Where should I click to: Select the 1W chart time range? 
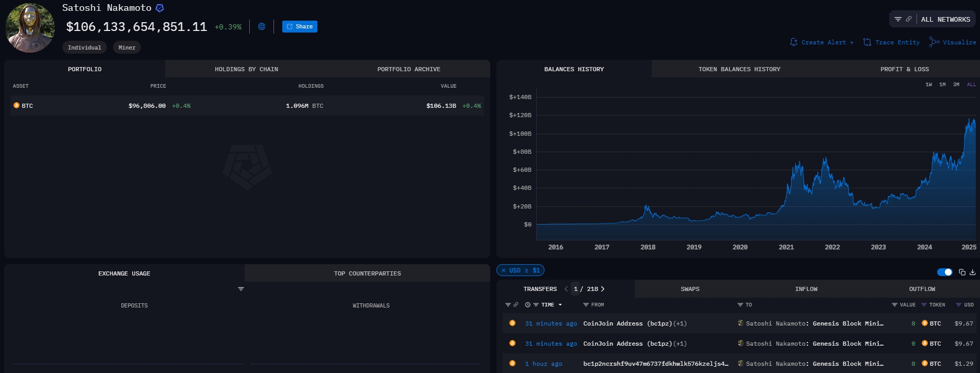929,85
